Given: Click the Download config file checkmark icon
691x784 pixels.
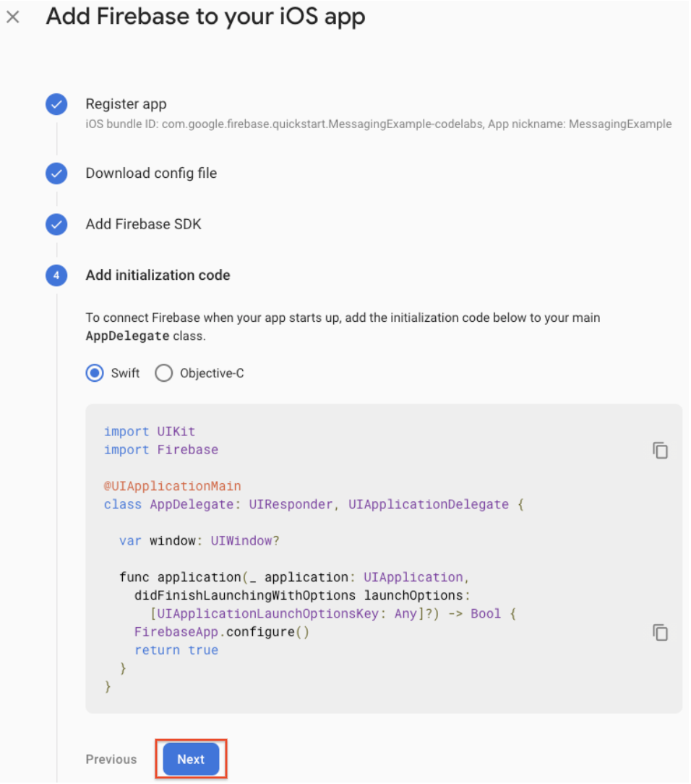Looking at the screenshot, I should 56,174.
